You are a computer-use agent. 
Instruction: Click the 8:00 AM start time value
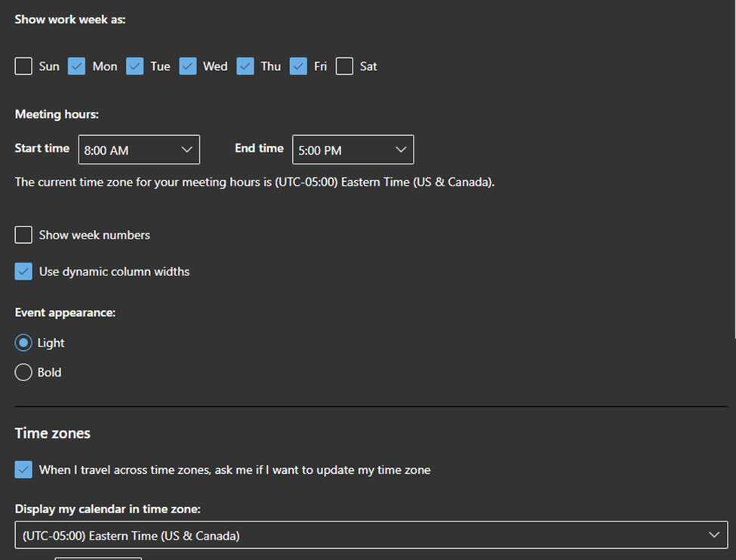[x=106, y=149]
